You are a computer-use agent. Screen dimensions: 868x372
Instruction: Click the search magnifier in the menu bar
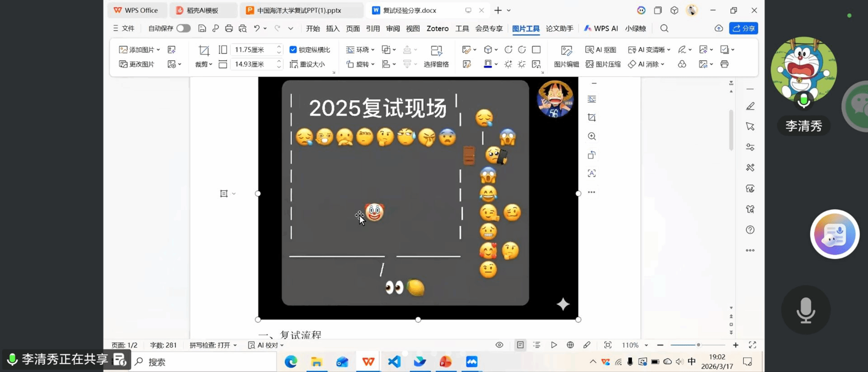pyautogui.click(x=664, y=28)
